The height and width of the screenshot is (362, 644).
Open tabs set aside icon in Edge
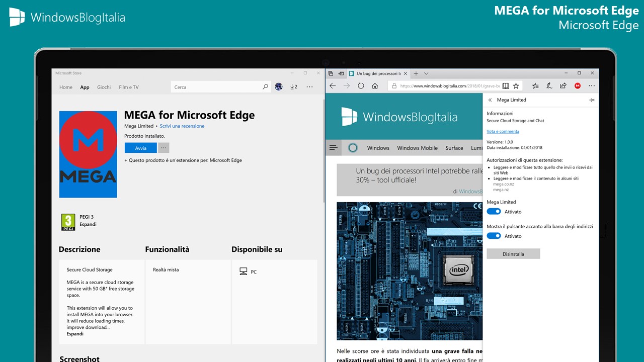click(331, 73)
